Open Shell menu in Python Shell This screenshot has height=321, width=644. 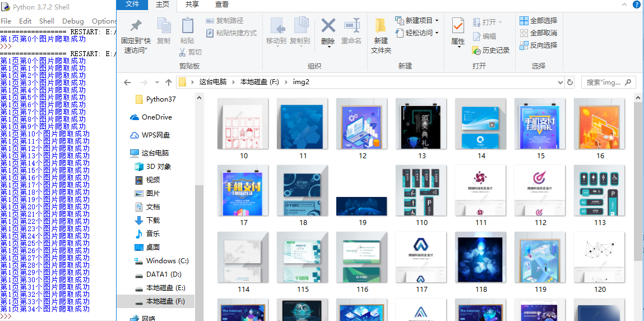[x=47, y=21]
